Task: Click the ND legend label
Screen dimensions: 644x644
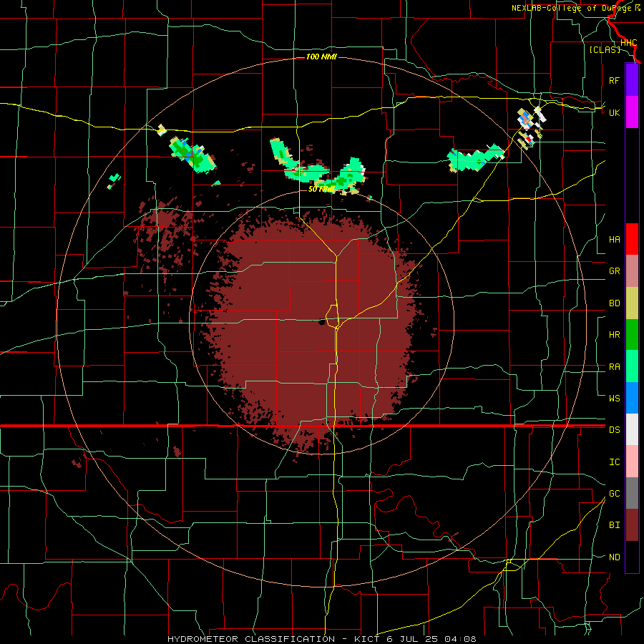Action: point(614,557)
